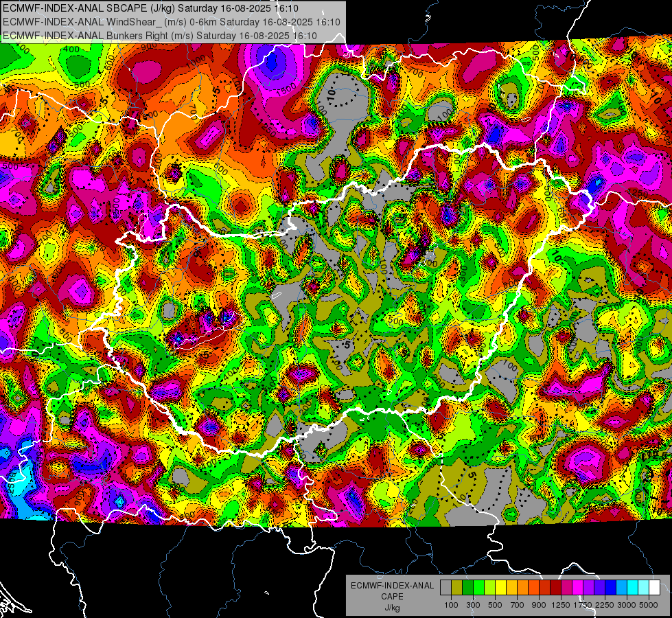Click the 2250 tick label in the legend

605,605
